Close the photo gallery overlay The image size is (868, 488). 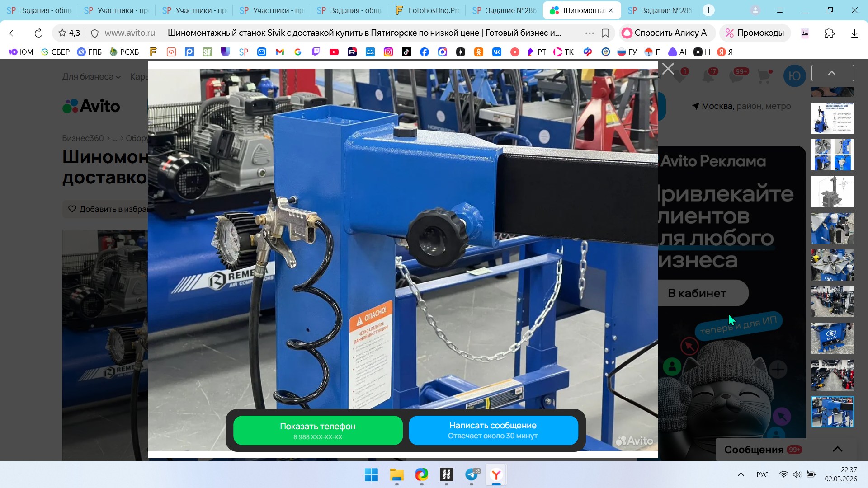coord(668,69)
